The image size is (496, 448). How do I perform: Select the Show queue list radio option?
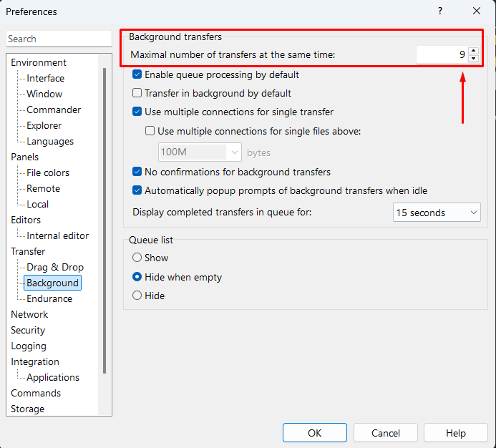point(137,258)
